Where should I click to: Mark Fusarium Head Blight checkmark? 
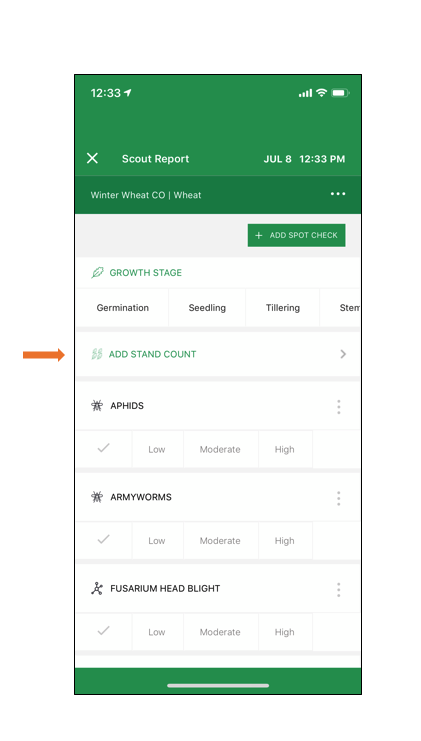(x=103, y=630)
